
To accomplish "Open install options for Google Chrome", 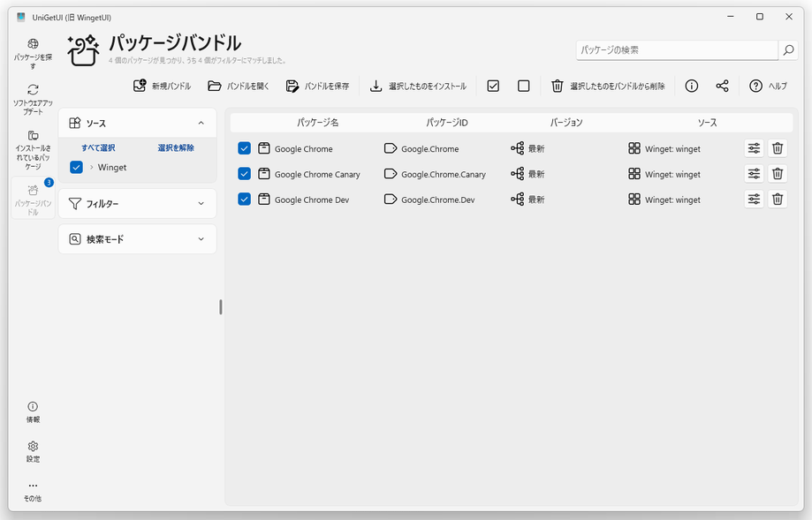I will (x=754, y=148).
